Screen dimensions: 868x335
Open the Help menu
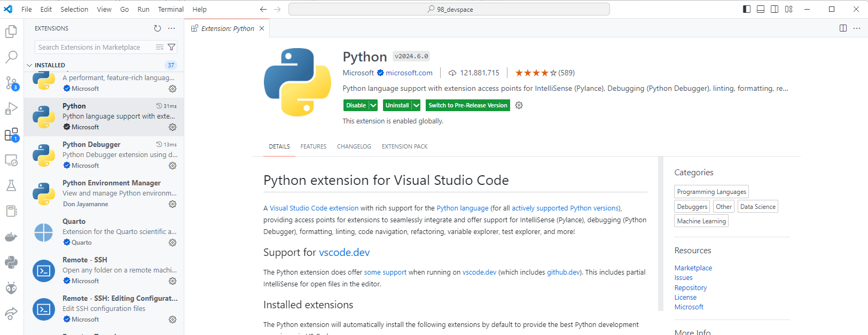pyautogui.click(x=200, y=9)
